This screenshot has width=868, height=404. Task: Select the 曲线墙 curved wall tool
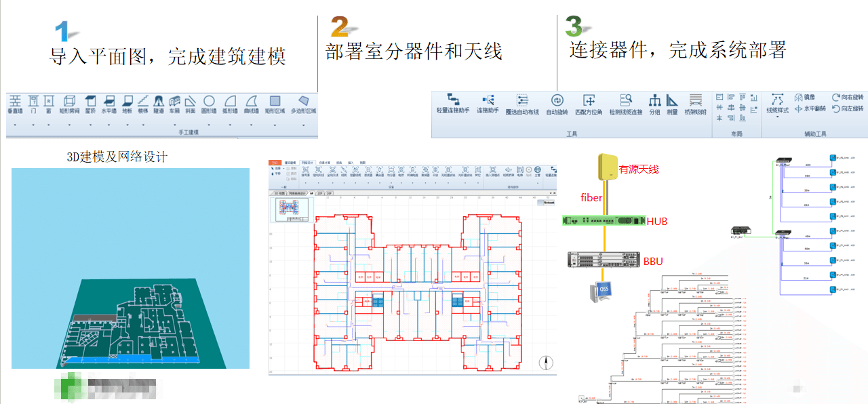tap(252, 105)
